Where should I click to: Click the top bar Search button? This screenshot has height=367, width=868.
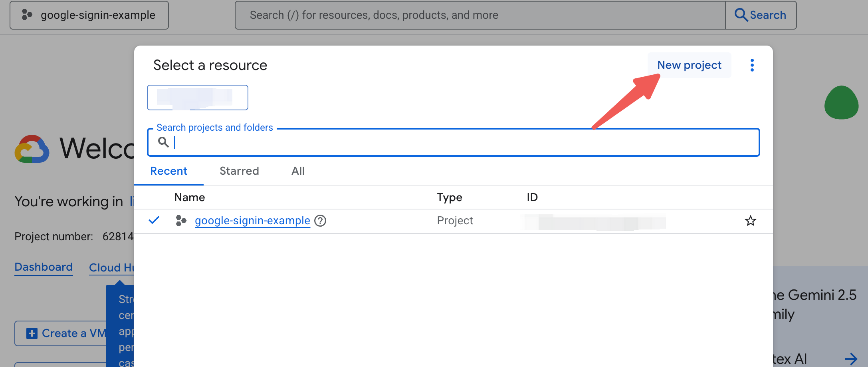pos(761,15)
